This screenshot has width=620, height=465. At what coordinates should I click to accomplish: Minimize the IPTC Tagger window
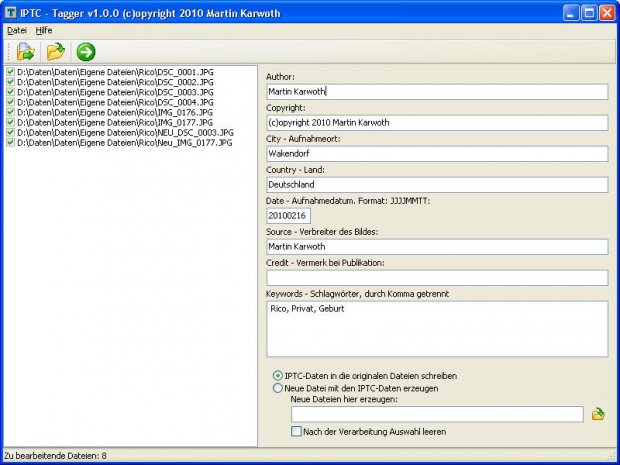coord(571,13)
